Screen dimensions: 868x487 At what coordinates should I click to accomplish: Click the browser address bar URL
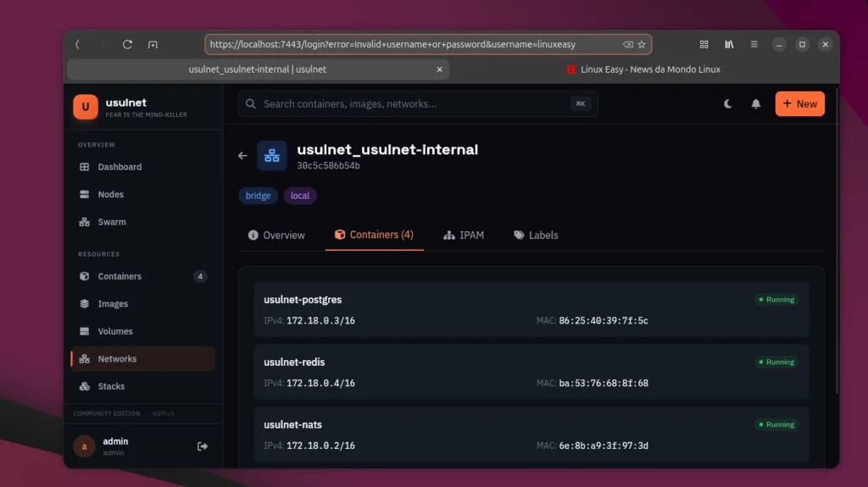point(392,44)
